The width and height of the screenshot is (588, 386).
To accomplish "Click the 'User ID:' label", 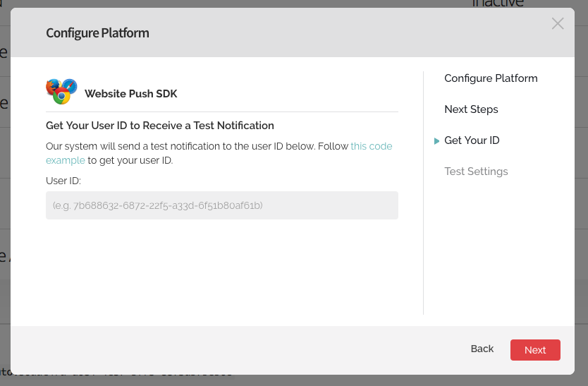I will 63,181.
